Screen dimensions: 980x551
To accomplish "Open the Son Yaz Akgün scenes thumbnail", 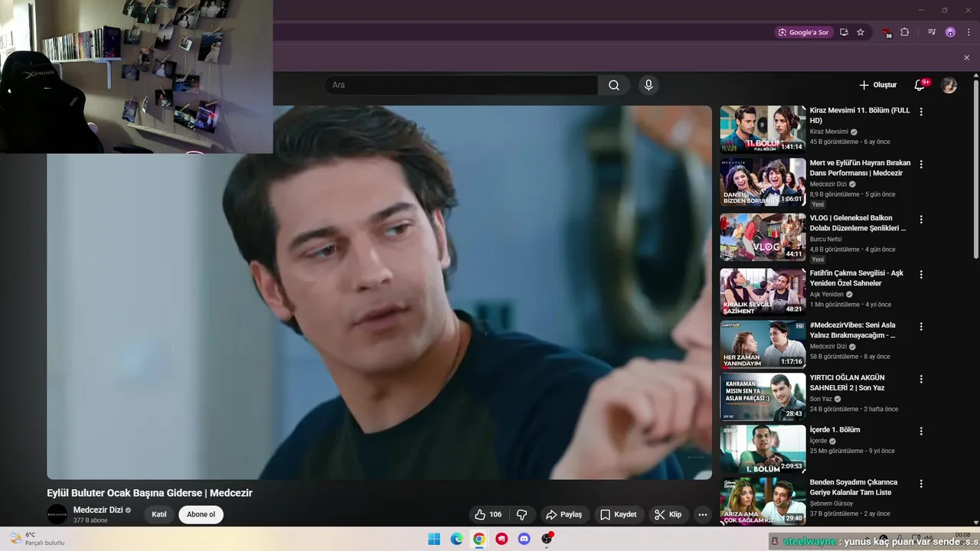I will point(763,397).
